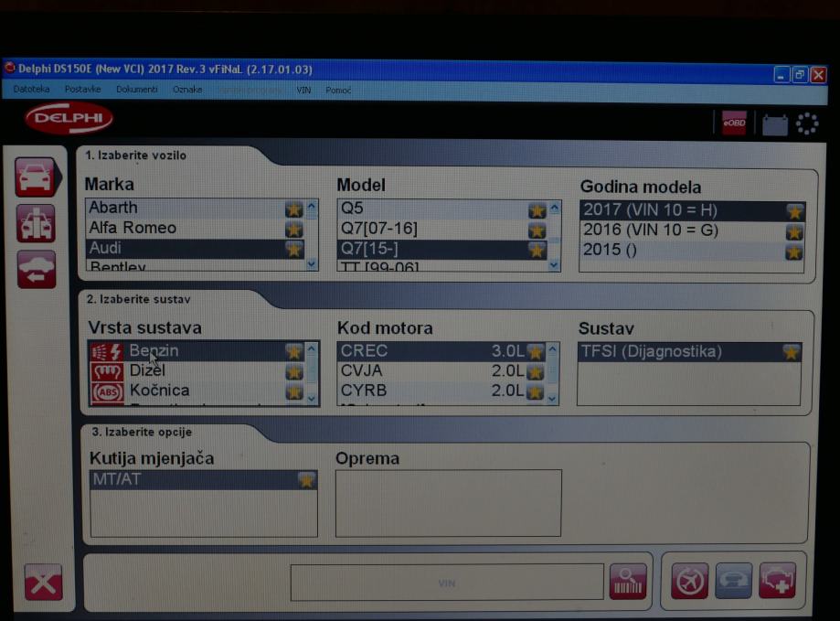Screen dimensions: 840x621
Task: Open the Datoteka menu
Action: (x=32, y=89)
